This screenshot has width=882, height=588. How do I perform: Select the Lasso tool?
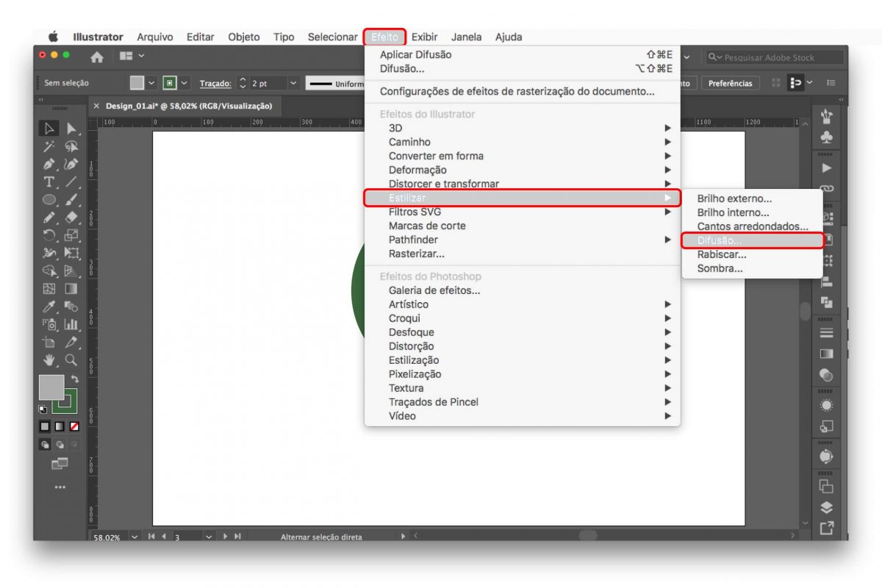71,146
